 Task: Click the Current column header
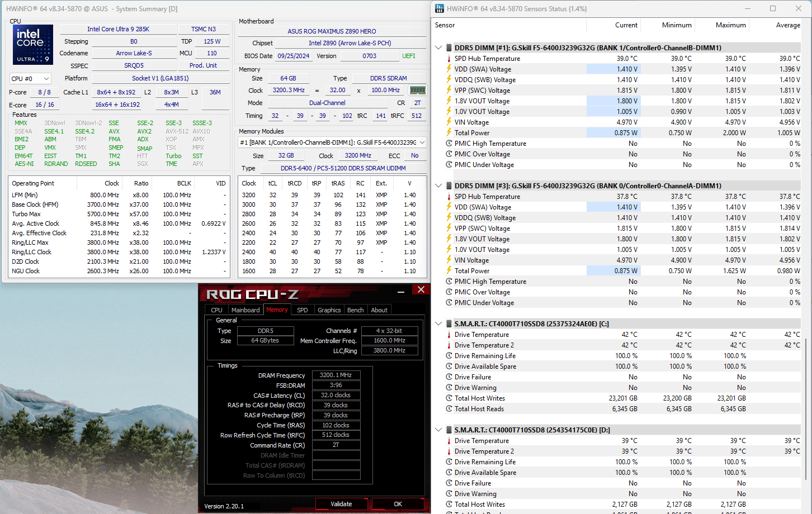pos(613,25)
